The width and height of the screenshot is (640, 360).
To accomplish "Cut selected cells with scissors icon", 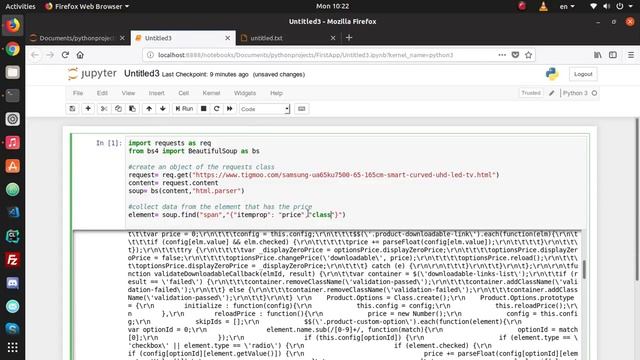I will (104, 109).
